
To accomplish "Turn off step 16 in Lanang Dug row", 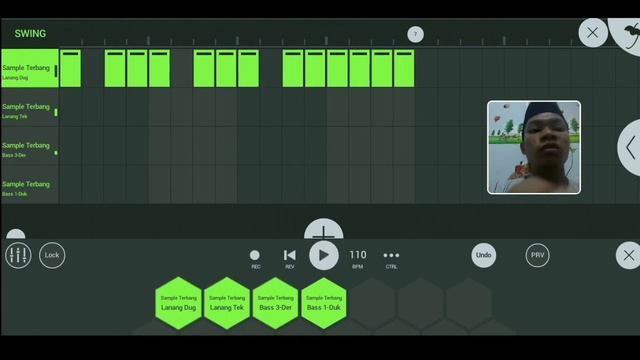I will [x=404, y=68].
